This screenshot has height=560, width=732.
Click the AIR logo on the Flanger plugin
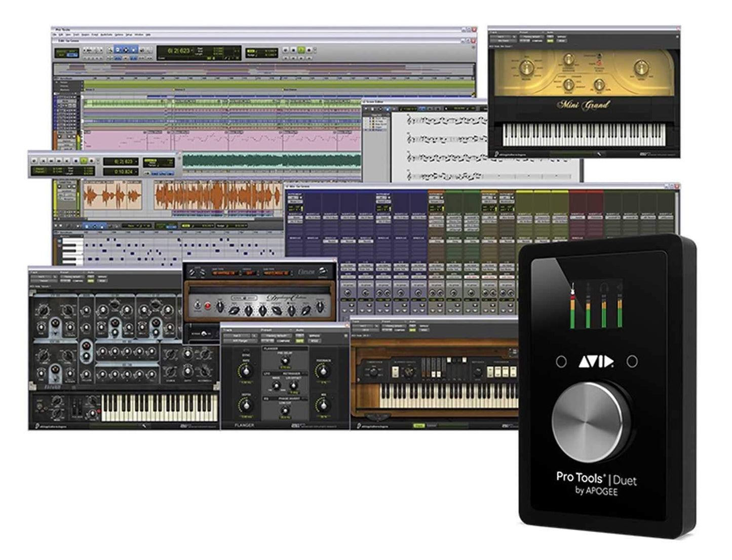tap(296, 426)
